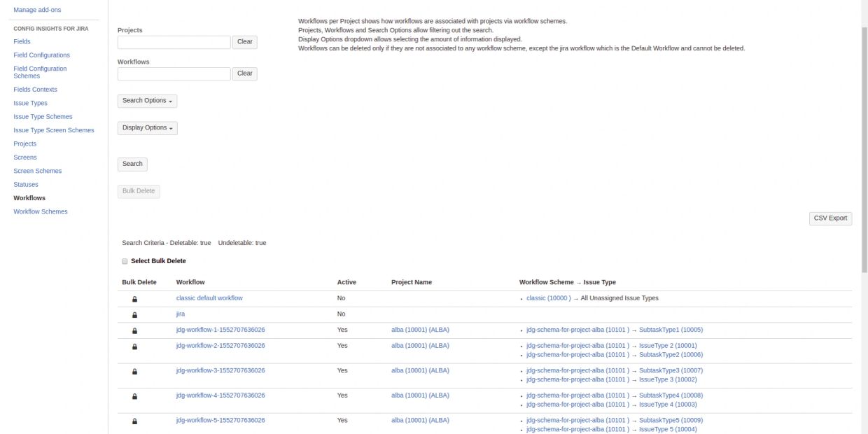Go to Fields in sidebar
Screen dimensions: 868x434
[22, 42]
